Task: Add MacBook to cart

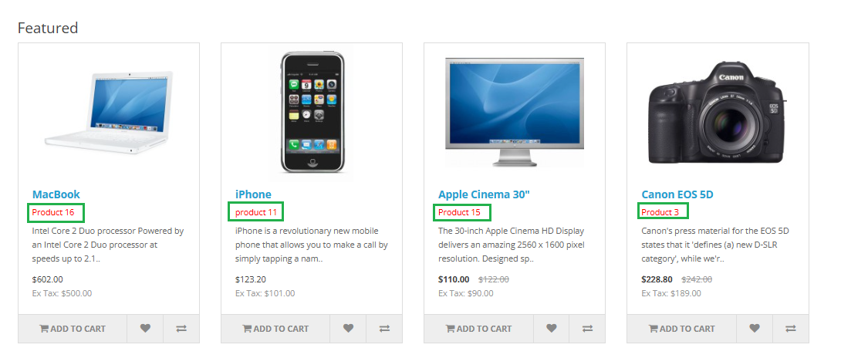Action: tap(73, 329)
